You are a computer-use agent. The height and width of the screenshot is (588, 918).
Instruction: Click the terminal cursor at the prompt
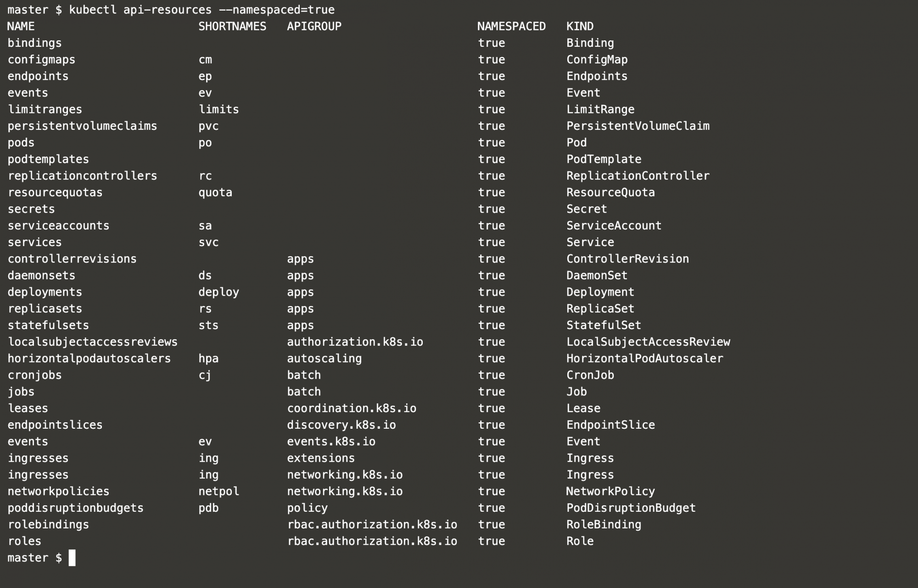tap(72, 558)
